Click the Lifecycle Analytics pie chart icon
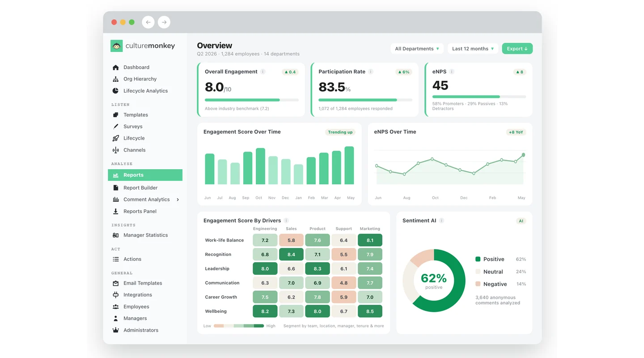Screen dimensions: 644x358 (116, 91)
